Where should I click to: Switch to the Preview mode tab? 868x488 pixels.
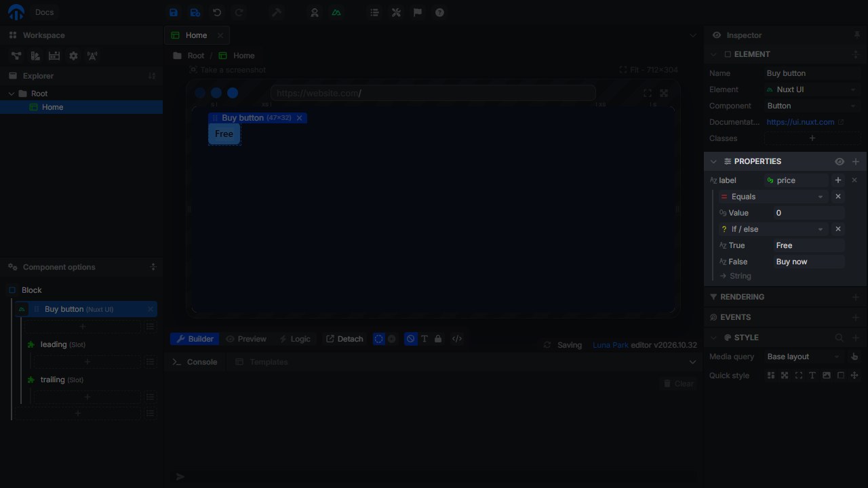(x=246, y=339)
